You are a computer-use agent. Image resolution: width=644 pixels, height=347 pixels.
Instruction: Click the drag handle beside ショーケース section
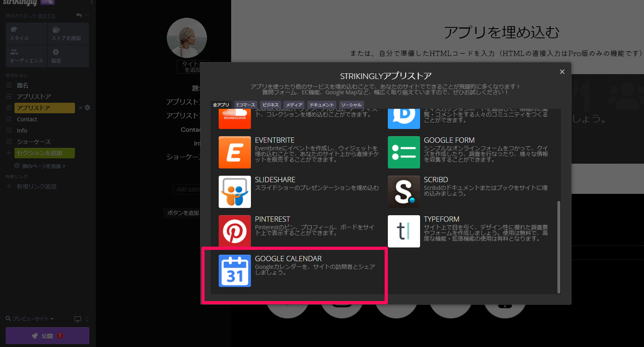pos(9,142)
